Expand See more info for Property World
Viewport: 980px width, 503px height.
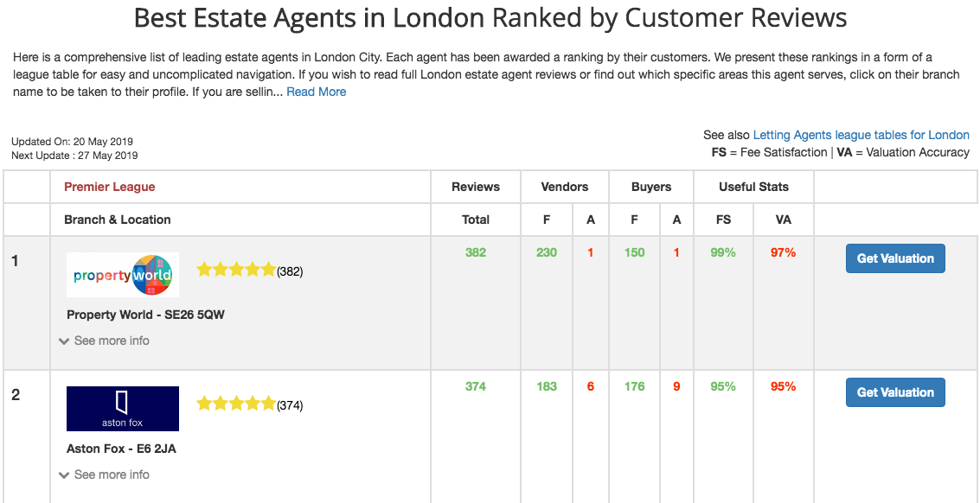point(104,341)
